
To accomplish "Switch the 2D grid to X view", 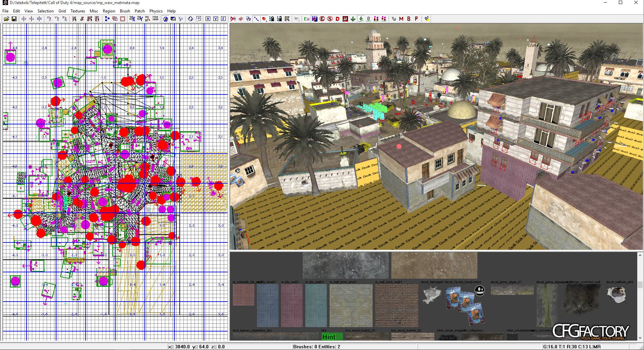I will click(x=208, y=19).
